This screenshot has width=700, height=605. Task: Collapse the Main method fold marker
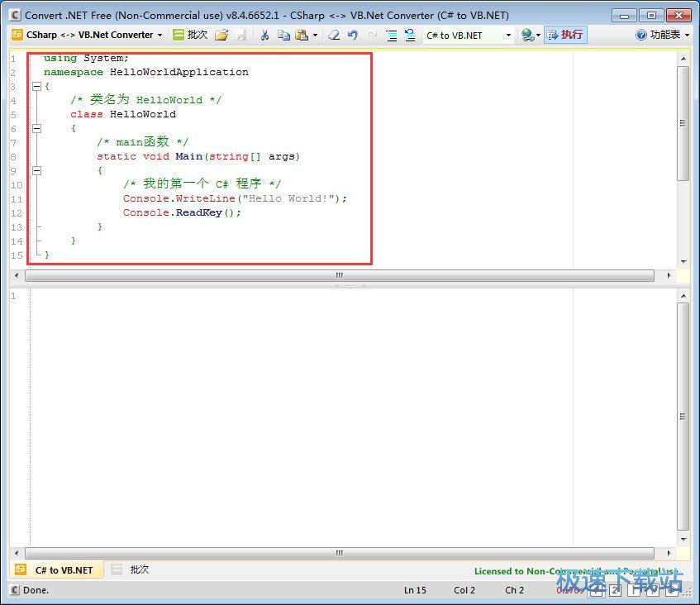36,170
